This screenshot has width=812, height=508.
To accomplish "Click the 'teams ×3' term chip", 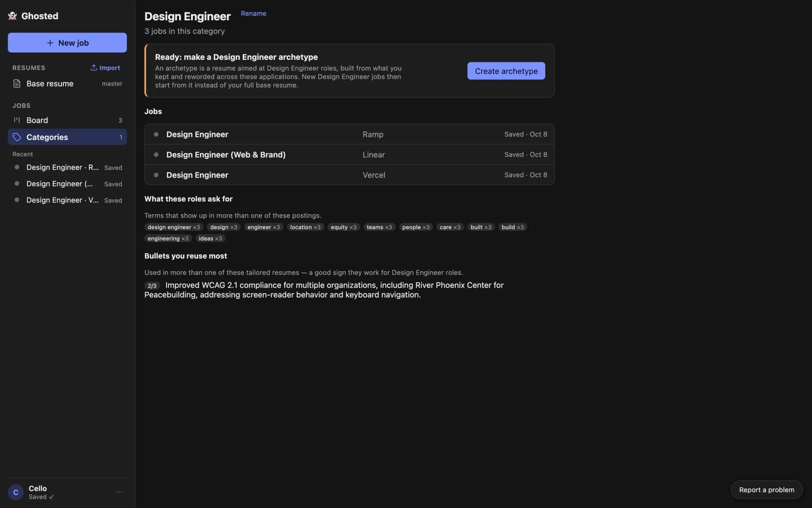I will (x=379, y=227).
